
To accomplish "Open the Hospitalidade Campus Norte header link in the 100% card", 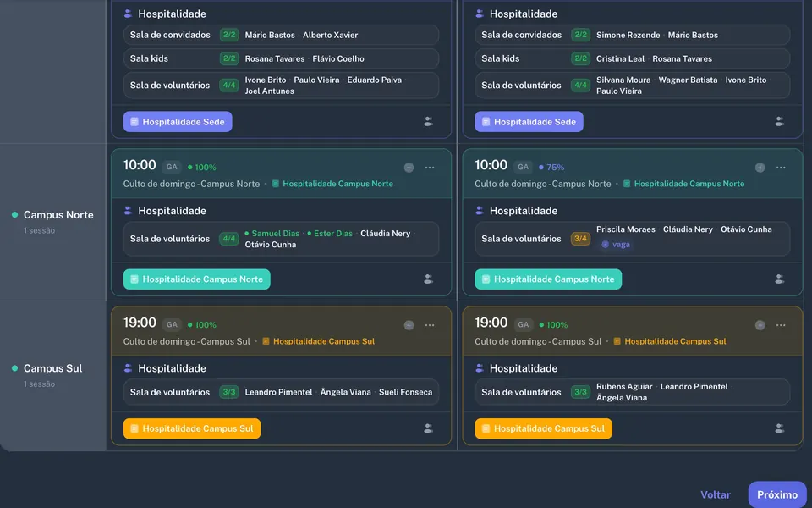I will pos(332,184).
